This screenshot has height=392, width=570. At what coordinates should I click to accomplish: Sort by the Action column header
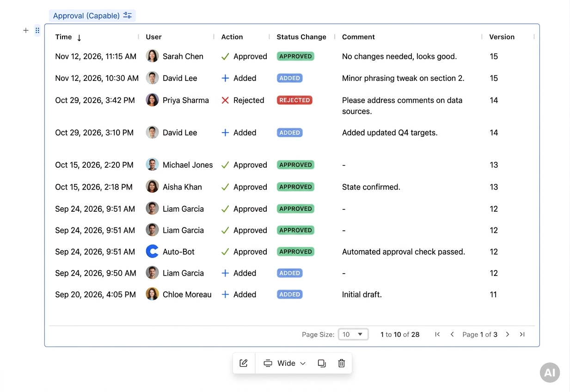(232, 37)
